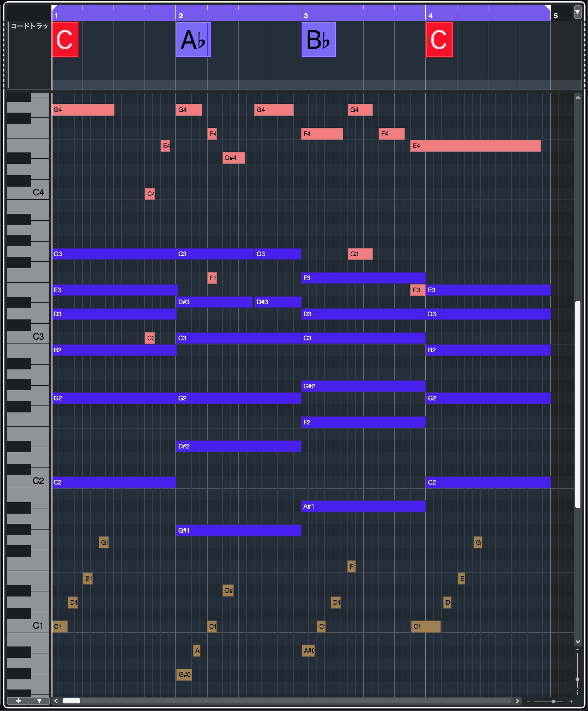
Task: Select the B♭ chord event
Action: click(318, 40)
